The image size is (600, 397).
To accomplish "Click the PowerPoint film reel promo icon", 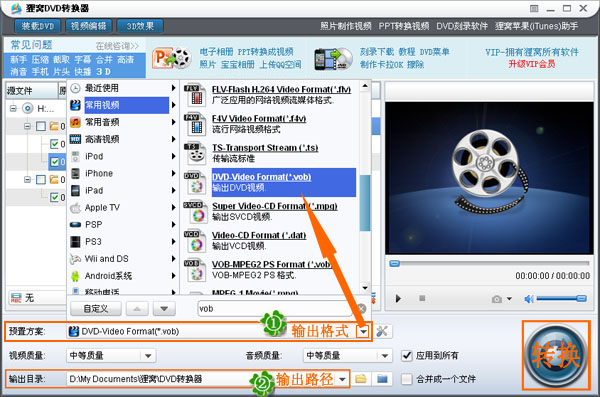I will point(172,58).
